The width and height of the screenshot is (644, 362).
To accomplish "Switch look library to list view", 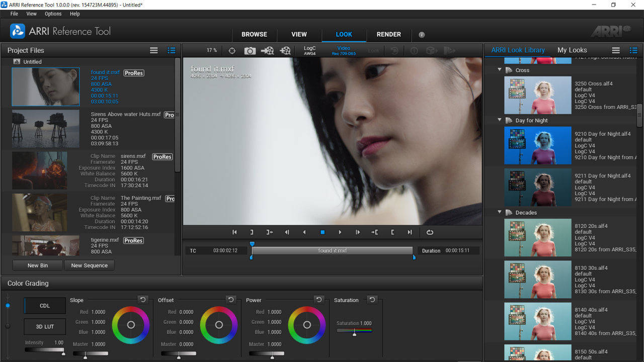I will pos(616,50).
